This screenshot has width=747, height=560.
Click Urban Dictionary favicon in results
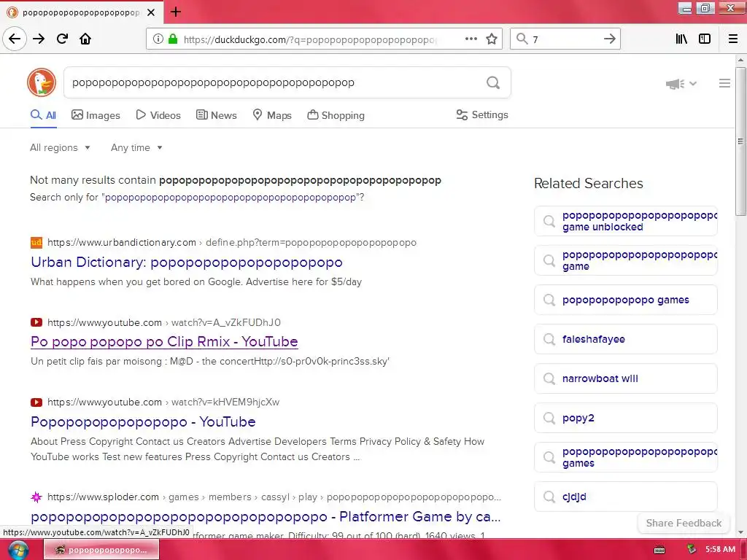click(36, 242)
